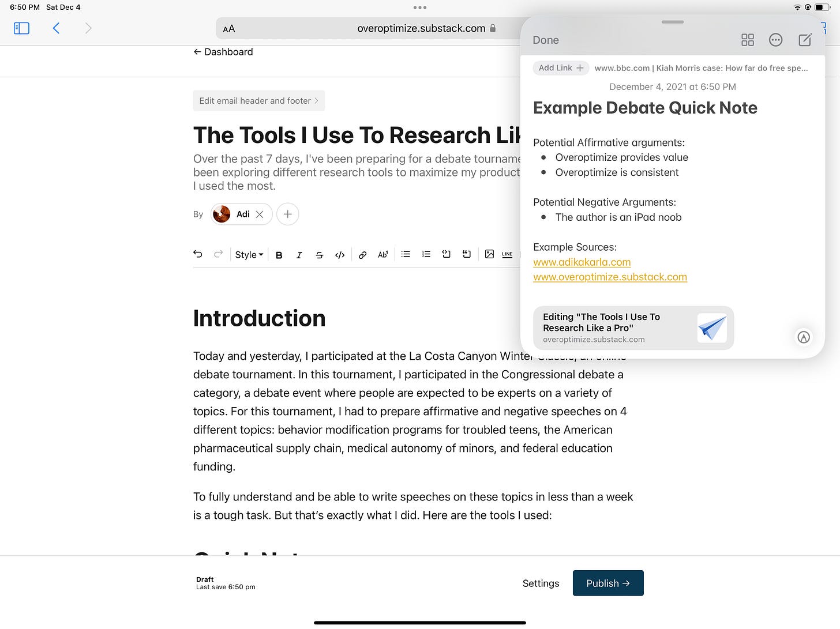The width and height of the screenshot is (840, 629).
Task: Go forward with Safari's forward arrow
Action: [x=88, y=28]
